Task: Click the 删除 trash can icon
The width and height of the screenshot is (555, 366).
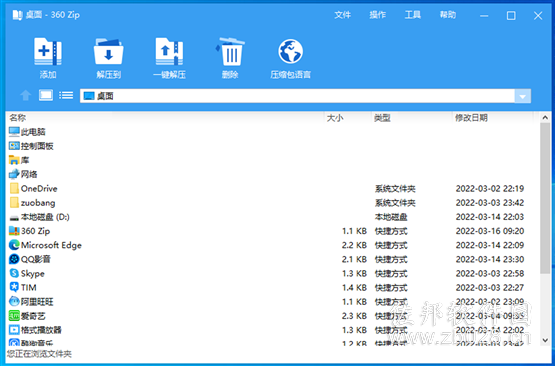Action: point(230,52)
